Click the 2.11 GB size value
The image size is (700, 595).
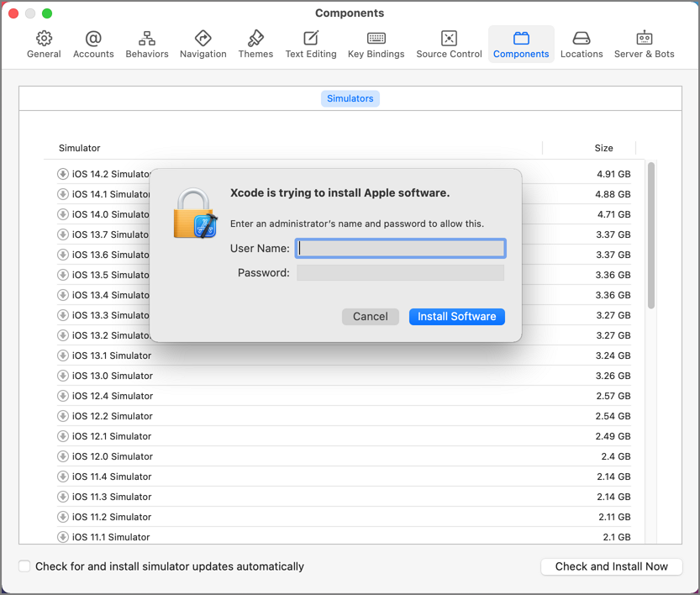click(x=614, y=517)
